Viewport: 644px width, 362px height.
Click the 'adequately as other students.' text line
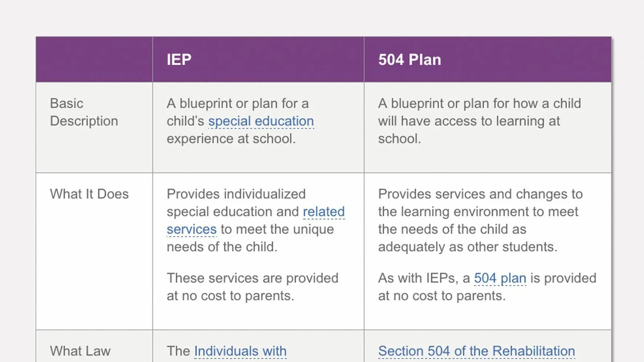pyautogui.click(x=468, y=247)
